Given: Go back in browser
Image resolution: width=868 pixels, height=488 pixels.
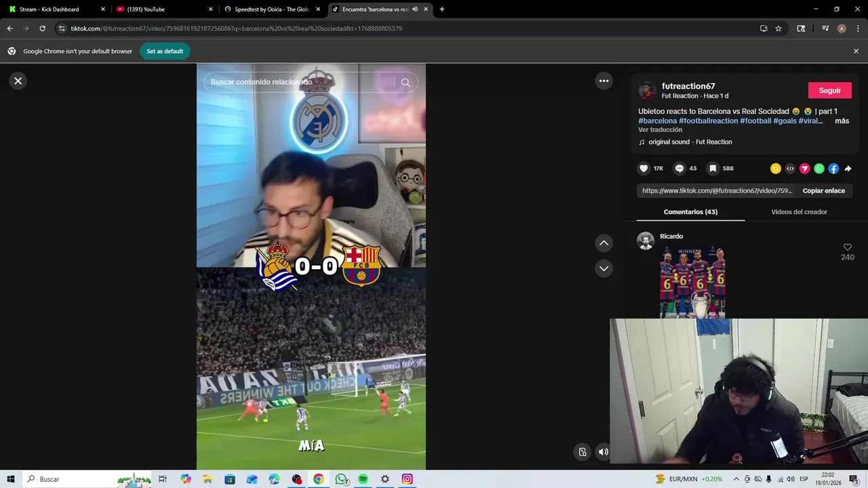Looking at the screenshot, I should [9, 28].
